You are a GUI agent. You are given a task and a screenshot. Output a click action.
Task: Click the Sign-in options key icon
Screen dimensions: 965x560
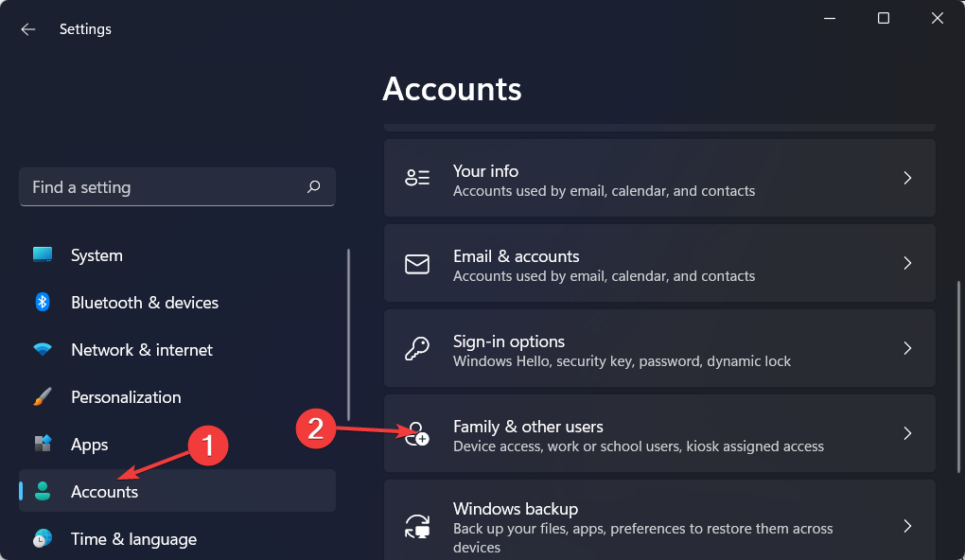(x=416, y=348)
